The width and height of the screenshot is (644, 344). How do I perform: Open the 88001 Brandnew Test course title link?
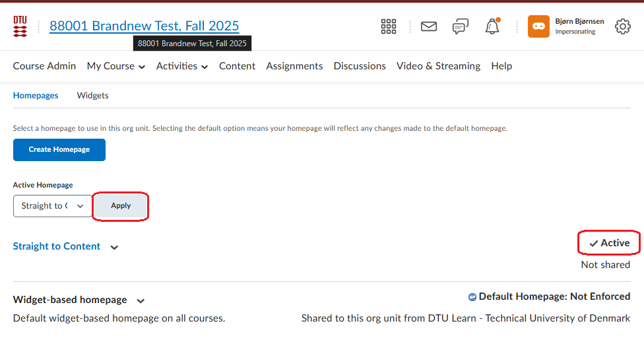(144, 26)
